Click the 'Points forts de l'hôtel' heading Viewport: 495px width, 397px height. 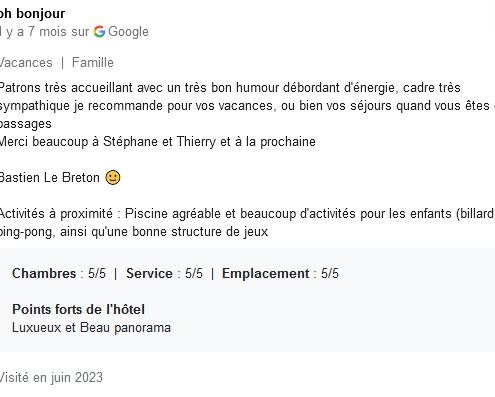(x=78, y=310)
